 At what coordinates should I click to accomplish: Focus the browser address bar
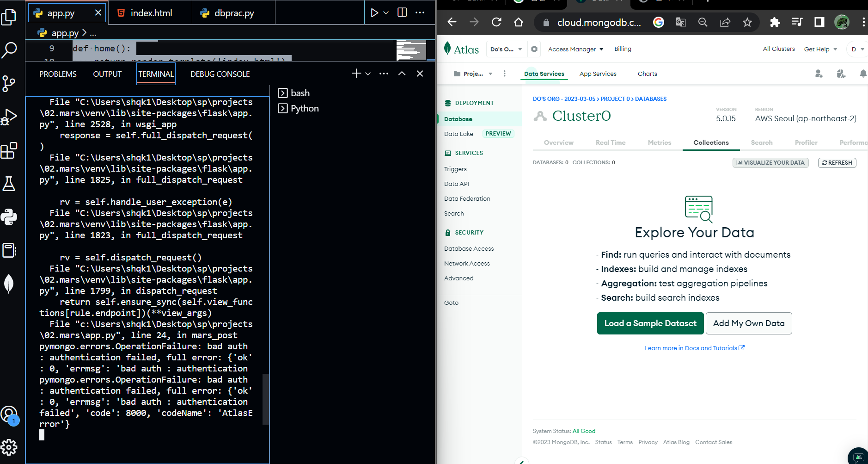tap(599, 22)
